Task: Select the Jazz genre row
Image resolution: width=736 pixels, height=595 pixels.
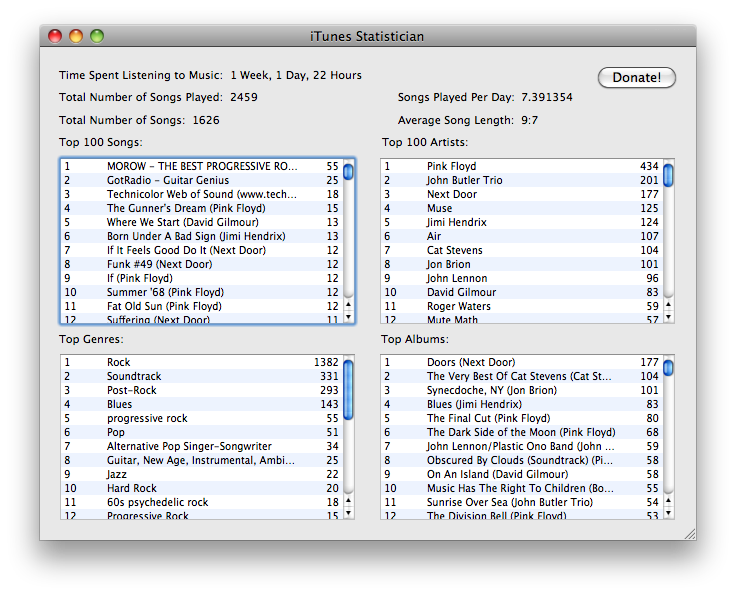Action: pyautogui.click(x=202, y=474)
